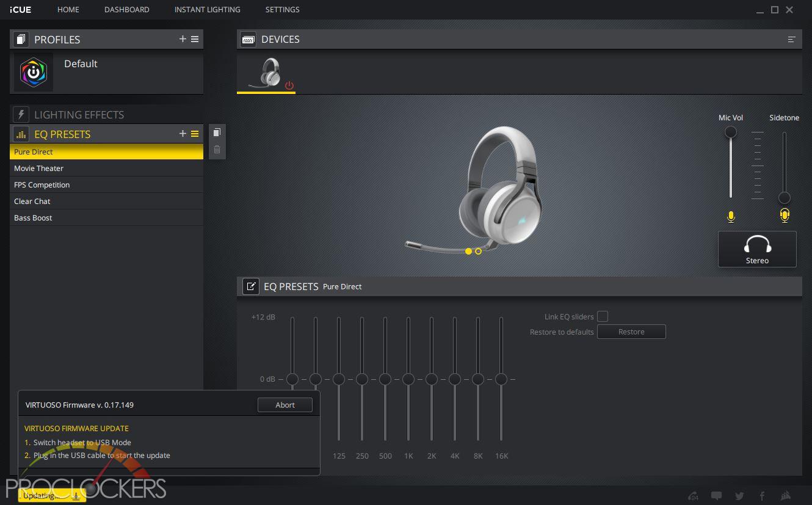Select the FPS Competition preset
This screenshot has height=505, width=812.
[106, 184]
